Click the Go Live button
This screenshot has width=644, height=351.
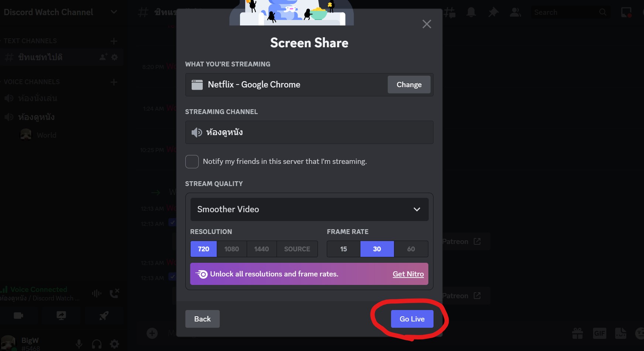tap(412, 319)
